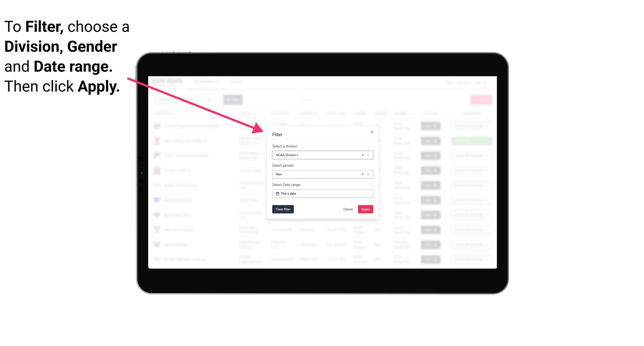Select NCAA Division I in division field

(322, 155)
